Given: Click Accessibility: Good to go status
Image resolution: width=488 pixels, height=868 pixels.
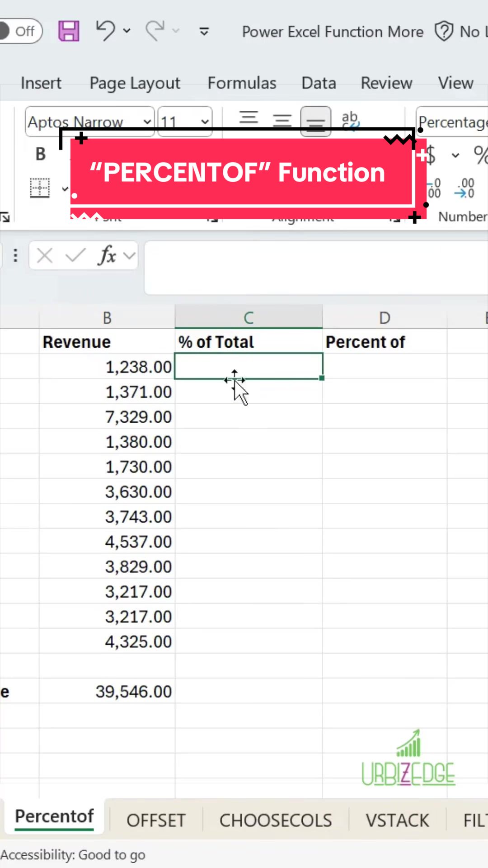Looking at the screenshot, I should [x=72, y=855].
